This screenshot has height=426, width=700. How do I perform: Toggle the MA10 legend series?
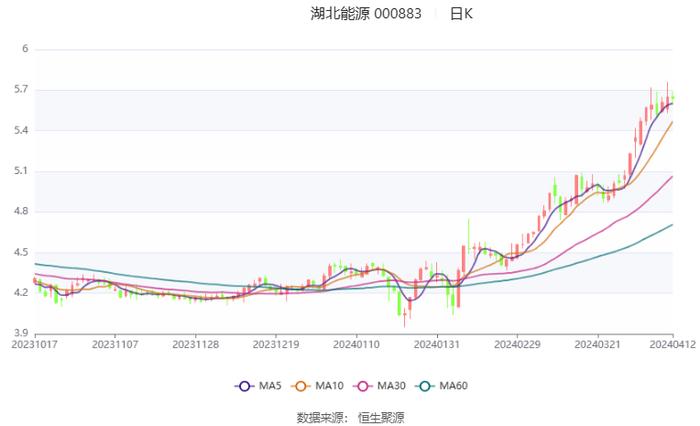(x=317, y=386)
